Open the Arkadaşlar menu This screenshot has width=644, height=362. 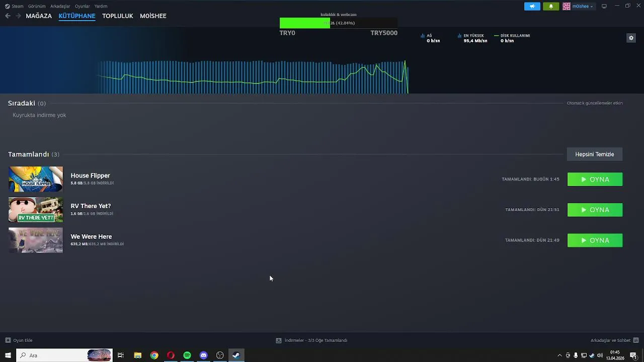(x=60, y=6)
